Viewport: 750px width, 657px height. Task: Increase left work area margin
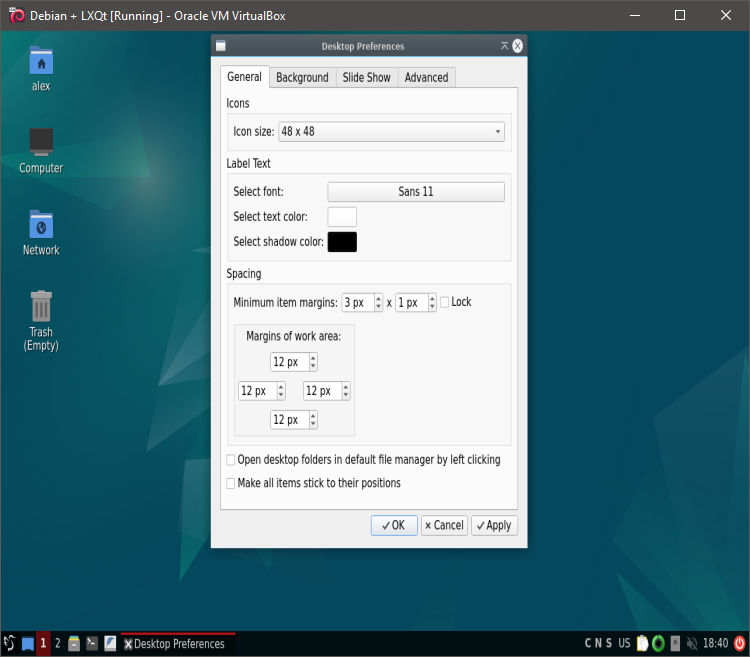coord(281,386)
